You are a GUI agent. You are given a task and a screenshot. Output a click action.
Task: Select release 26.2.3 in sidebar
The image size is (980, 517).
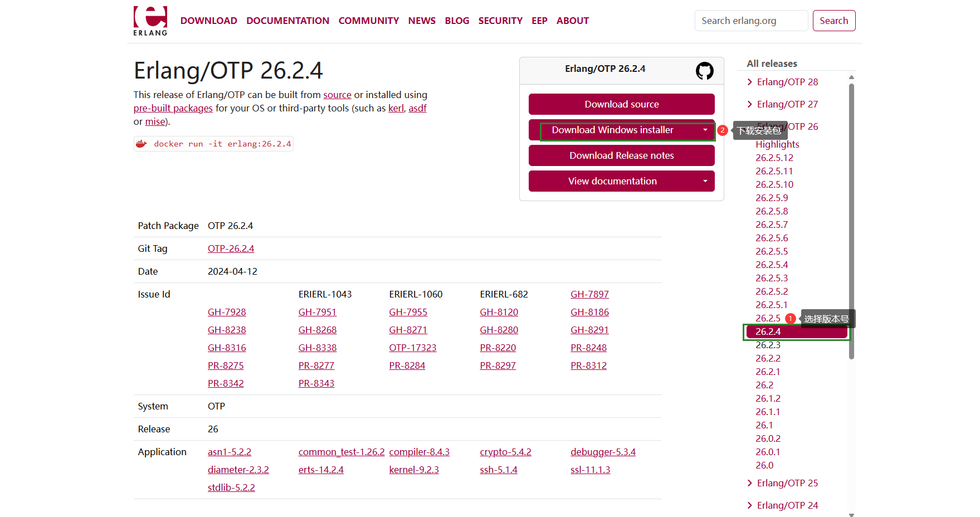pos(768,345)
